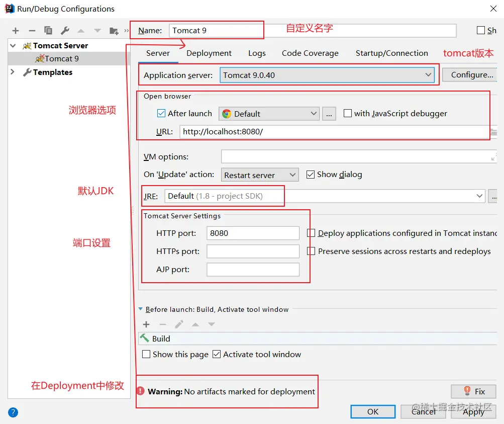Viewport: 504px width, 424px height.
Task: Click Fix button for warning
Action: [x=473, y=391]
